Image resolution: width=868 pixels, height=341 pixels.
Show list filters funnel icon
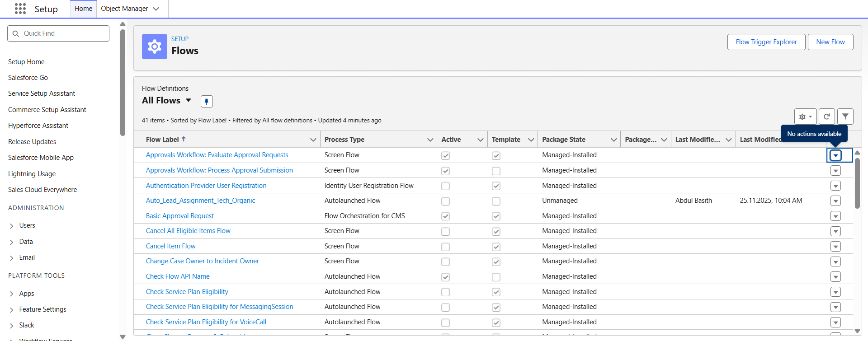845,117
